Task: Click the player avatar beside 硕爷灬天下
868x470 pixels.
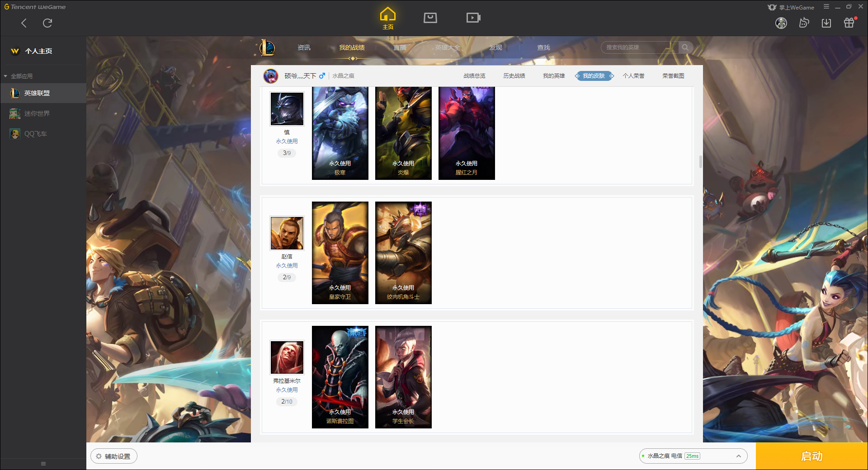Action: tap(271, 76)
